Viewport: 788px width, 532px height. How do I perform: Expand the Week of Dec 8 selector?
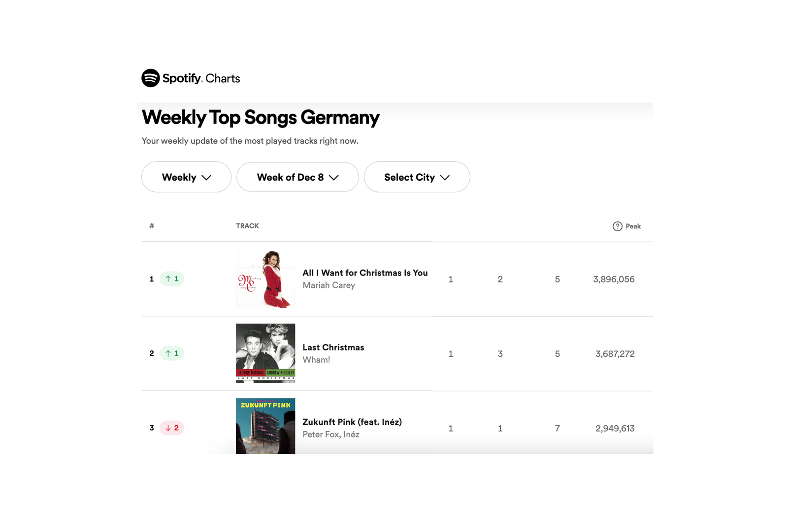coord(297,177)
